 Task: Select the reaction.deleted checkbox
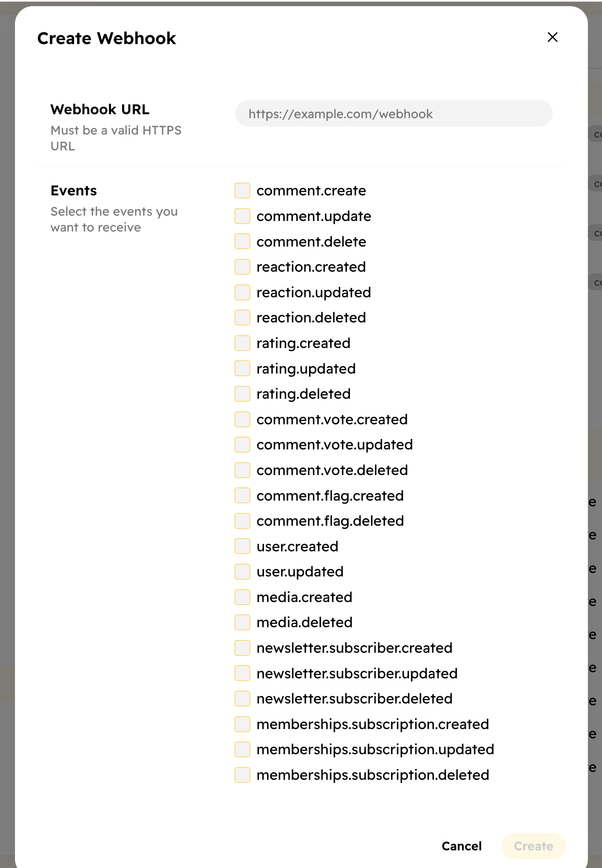click(242, 317)
